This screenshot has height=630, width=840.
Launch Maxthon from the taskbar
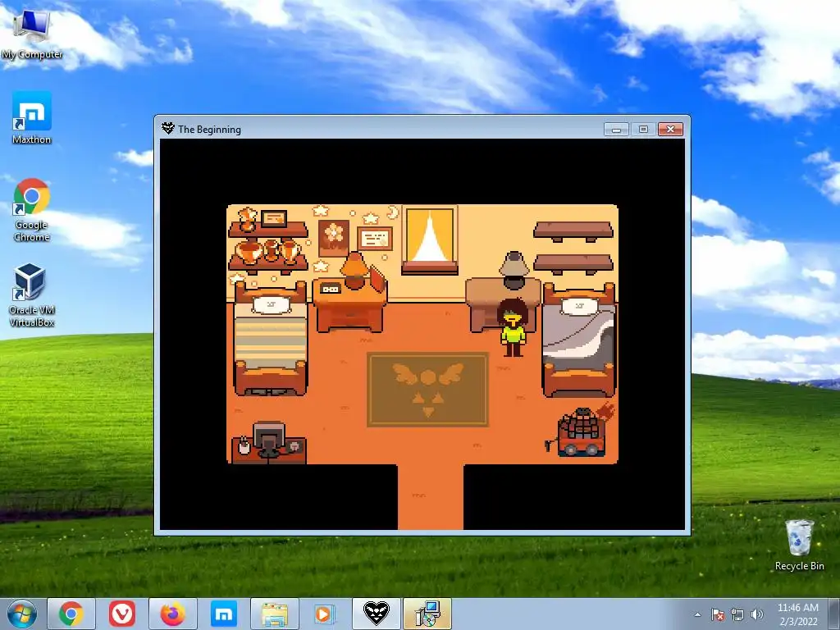223,614
